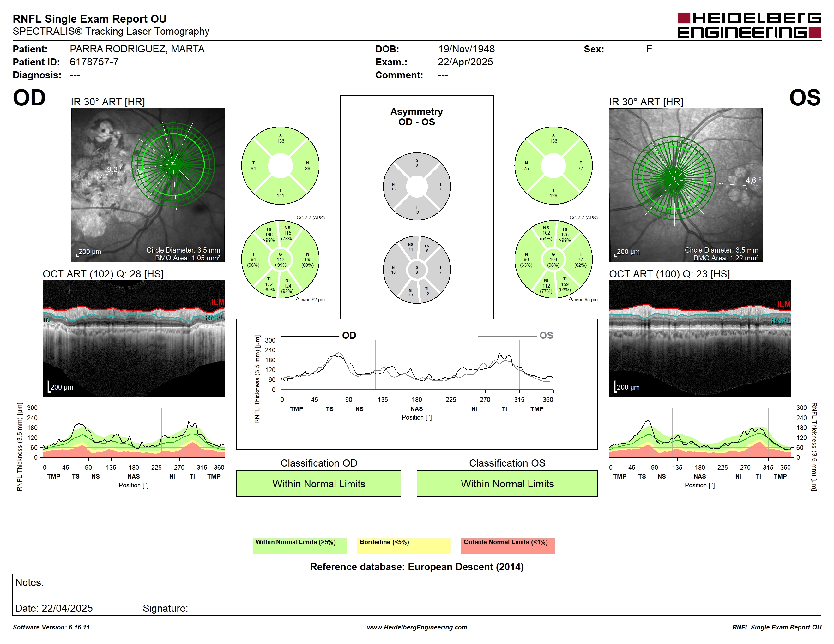Image resolution: width=834 pixels, height=644 pixels.
Task: Click the Asymmetry OD - OS heading
Action: point(416,117)
